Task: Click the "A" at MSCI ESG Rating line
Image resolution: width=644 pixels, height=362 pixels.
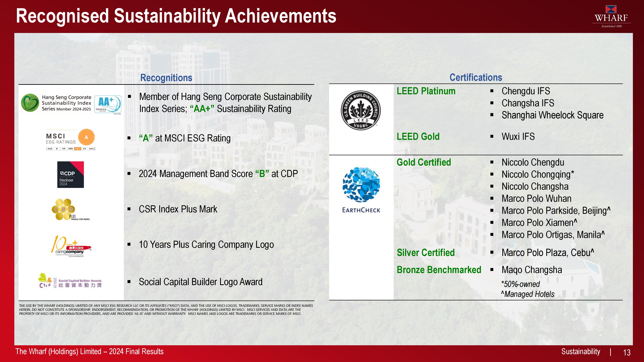Action: (x=185, y=138)
